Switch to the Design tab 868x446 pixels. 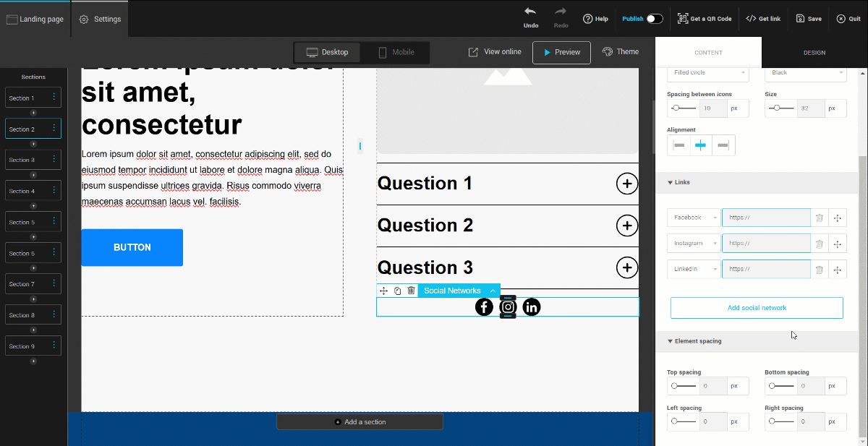814,53
